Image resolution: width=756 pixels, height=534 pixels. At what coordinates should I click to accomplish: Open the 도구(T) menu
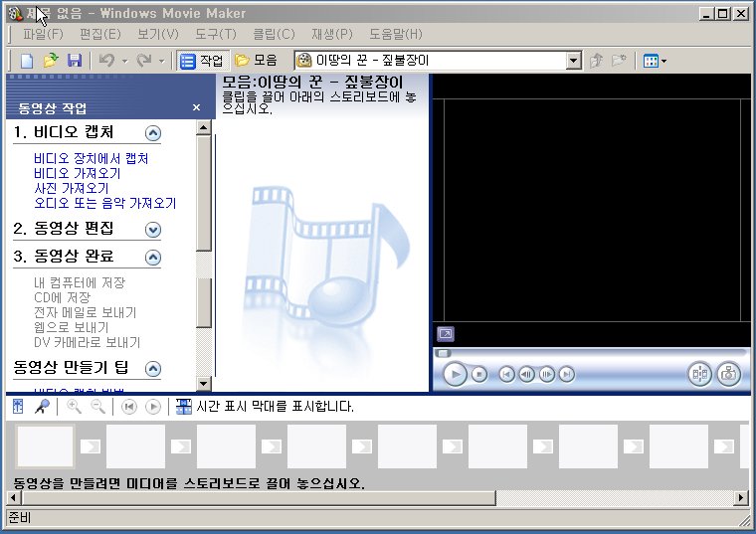216,34
